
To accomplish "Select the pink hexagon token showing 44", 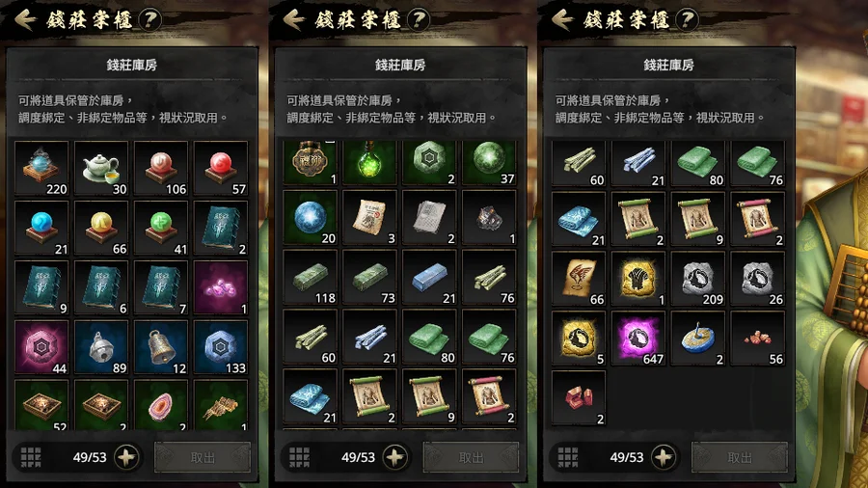I will (41, 347).
